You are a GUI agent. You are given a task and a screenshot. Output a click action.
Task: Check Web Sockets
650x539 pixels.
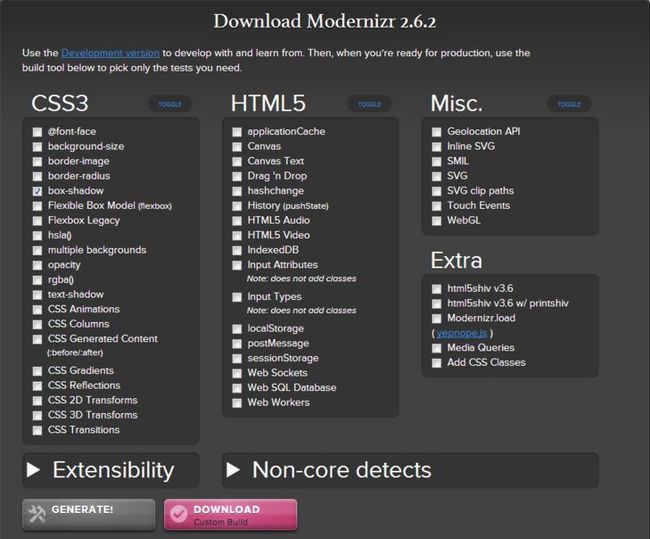(237, 373)
